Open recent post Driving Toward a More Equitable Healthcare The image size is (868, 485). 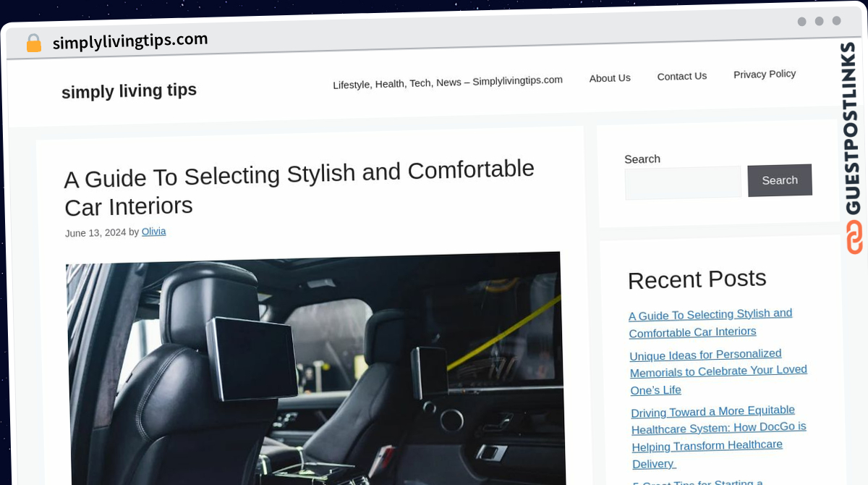click(718, 436)
